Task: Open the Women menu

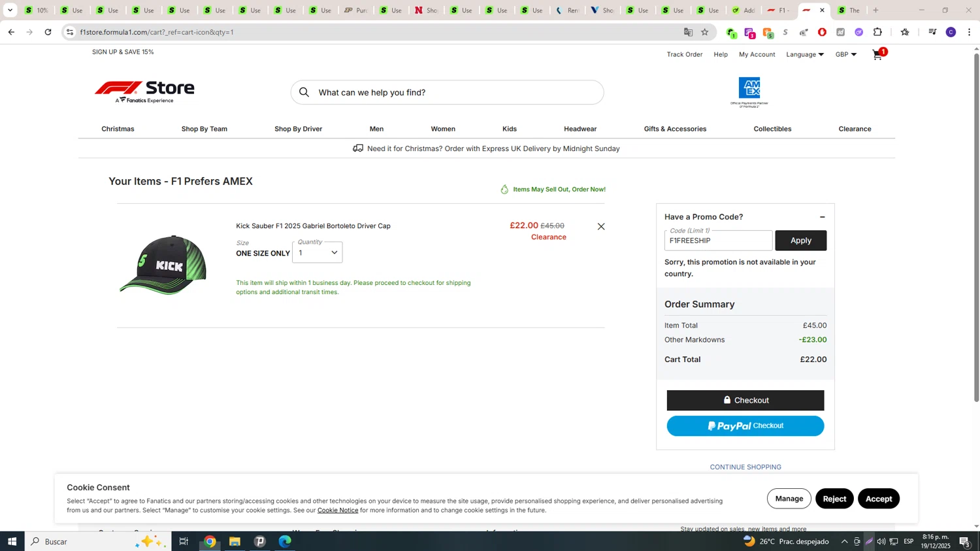Action: pos(443,129)
